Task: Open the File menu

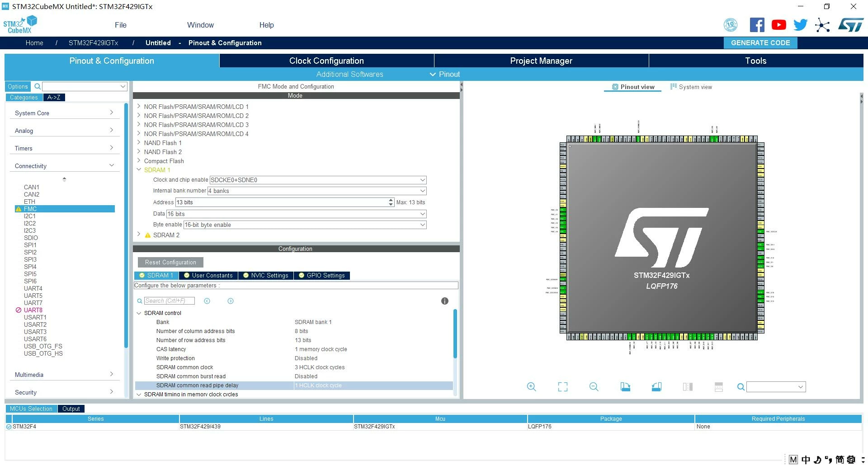Action: point(121,25)
